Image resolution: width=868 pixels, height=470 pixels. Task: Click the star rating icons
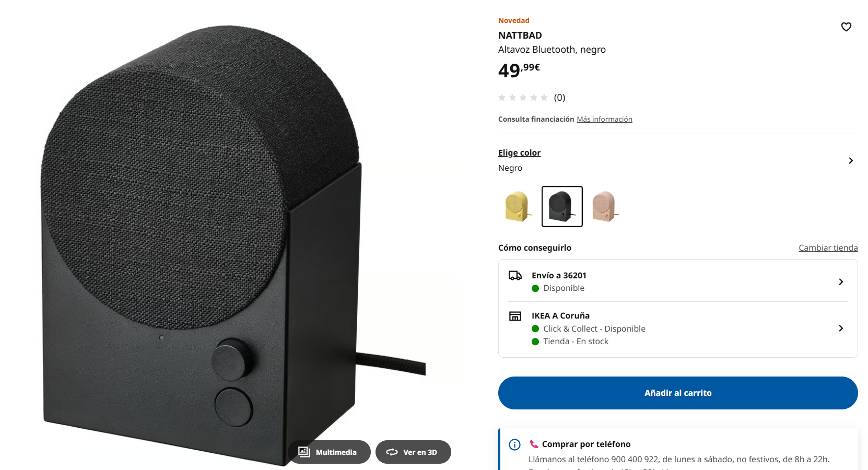tap(523, 98)
